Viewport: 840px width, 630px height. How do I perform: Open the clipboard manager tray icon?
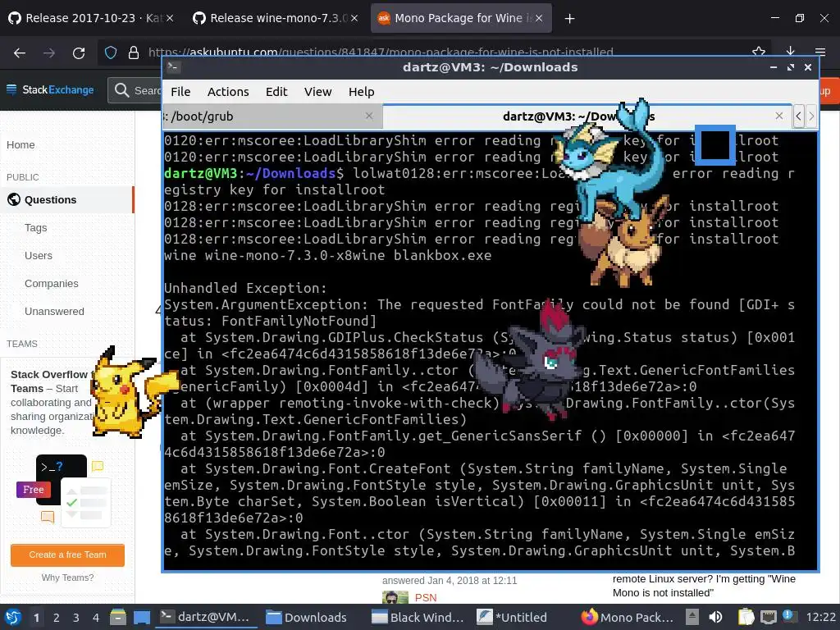click(x=746, y=617)
